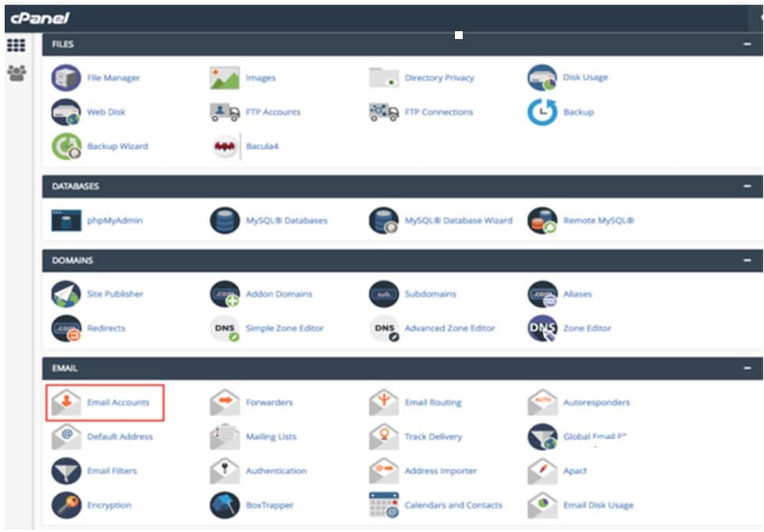Click the Simple Zone Editor DNS icon
The image size is (764, 532).
225,328
